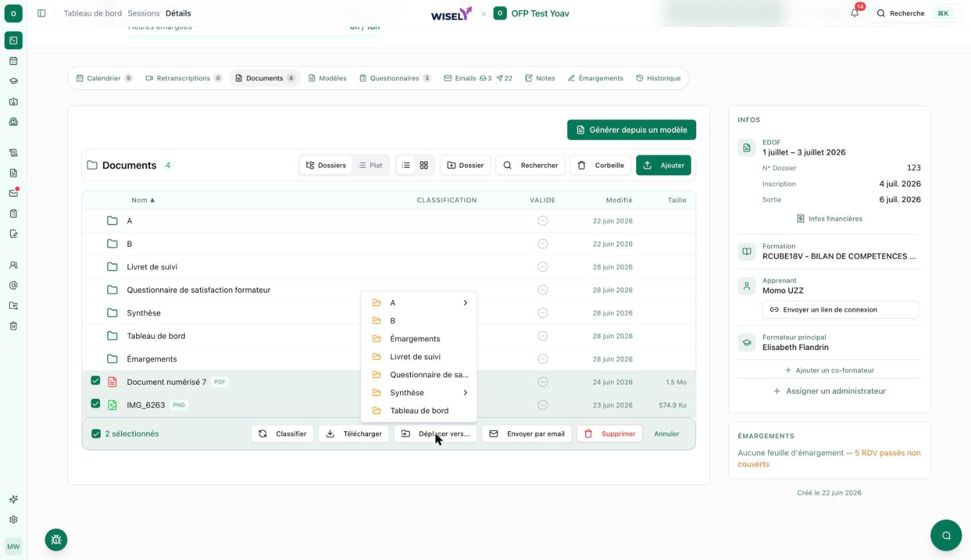Click the Ajouter button
Image resolution: width=971 pixels, height=560 pixels.
coord(664,165)
